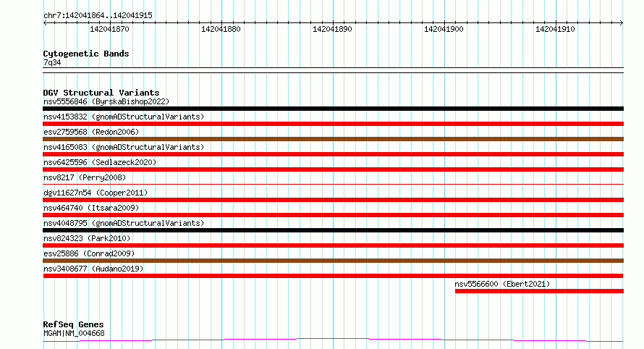Select the nsv3408677 (Audano2019) label
Viewport: 644px width, 349px height.
click(93, 269)
